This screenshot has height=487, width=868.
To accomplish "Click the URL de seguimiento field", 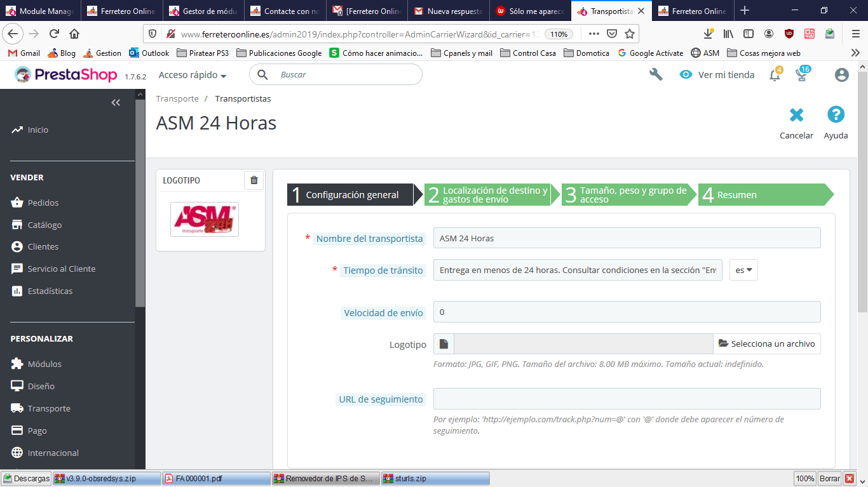I will coord(627,399).
